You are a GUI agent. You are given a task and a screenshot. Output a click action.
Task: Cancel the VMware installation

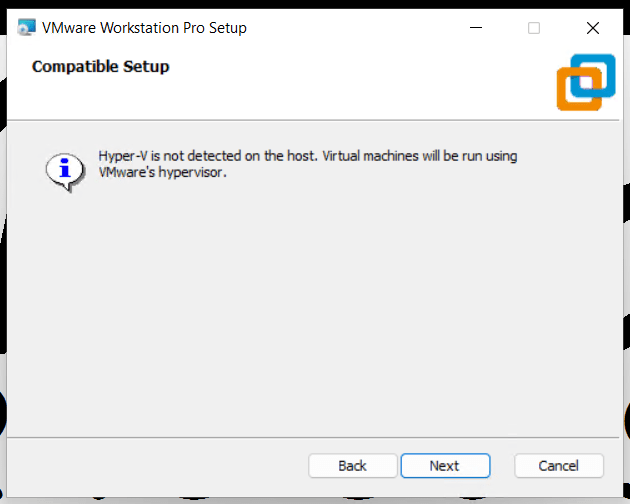click(559, 466)
